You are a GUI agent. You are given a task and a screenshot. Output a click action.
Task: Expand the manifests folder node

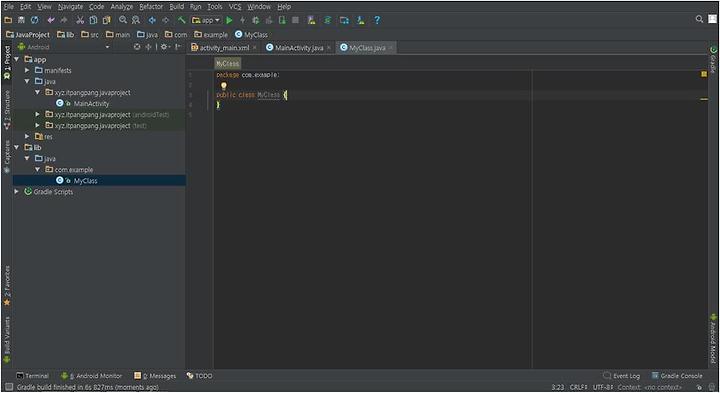tap(27, 70)
